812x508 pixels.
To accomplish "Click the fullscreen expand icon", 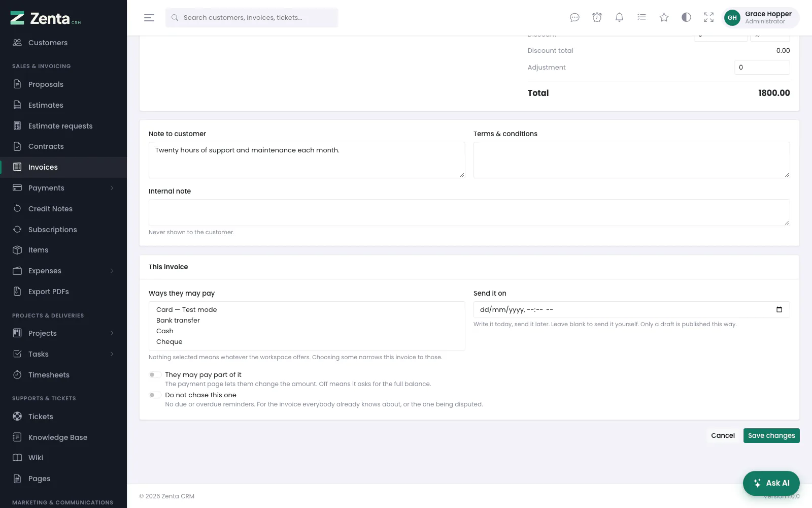I will (x=708, y=18).
